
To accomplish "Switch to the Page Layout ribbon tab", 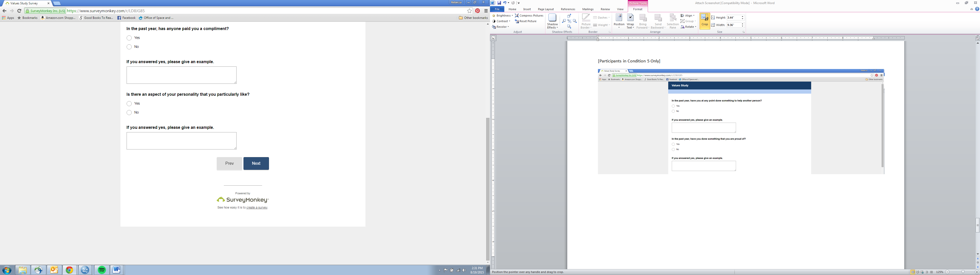I will tap(546, 9).
